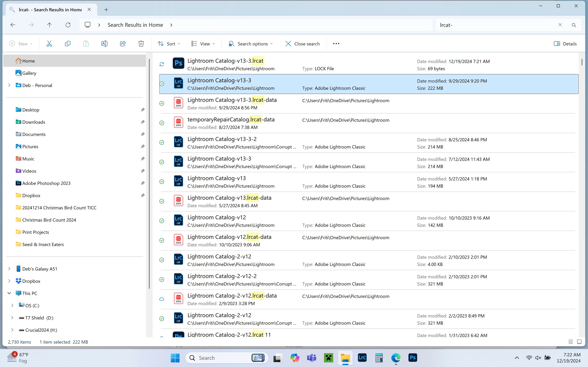Click the lrcat- search input field
This screenshot has width=588, height=367.
click(496, 25)
